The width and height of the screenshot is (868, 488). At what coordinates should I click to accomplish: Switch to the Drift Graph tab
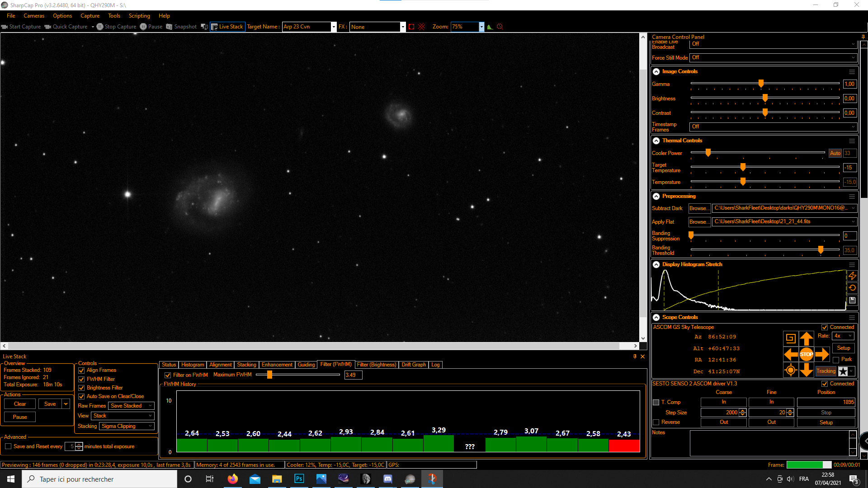[414, 365]
